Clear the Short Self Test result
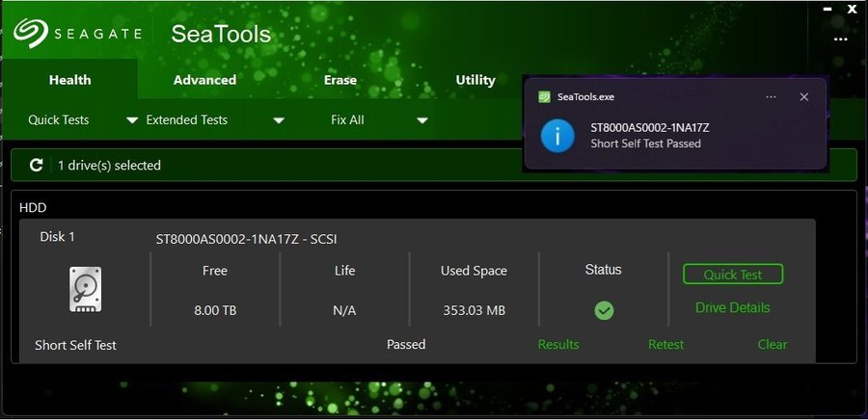The height and width of the screenshot is (420, 868). [x=772, y=344]
